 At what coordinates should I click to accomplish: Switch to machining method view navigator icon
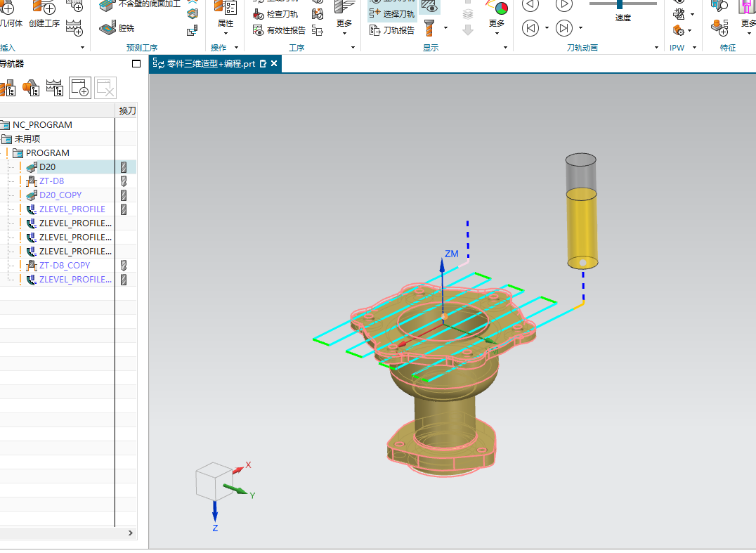click(55, 88)
